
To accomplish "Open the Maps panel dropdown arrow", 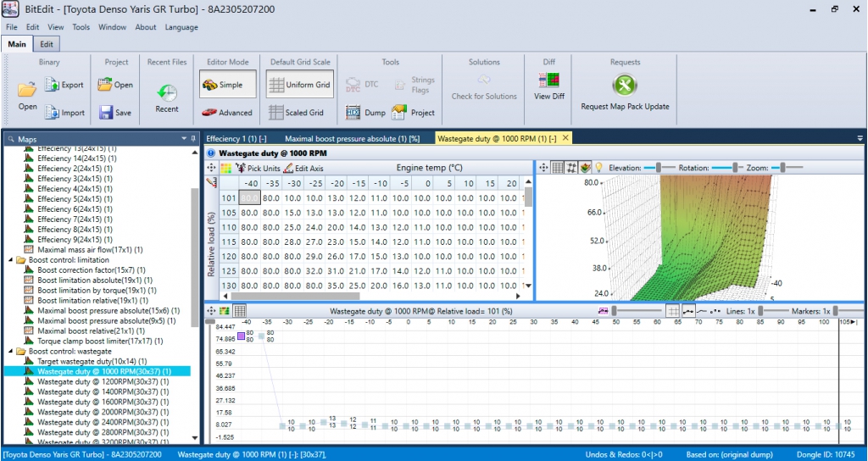I will [184, 138].
